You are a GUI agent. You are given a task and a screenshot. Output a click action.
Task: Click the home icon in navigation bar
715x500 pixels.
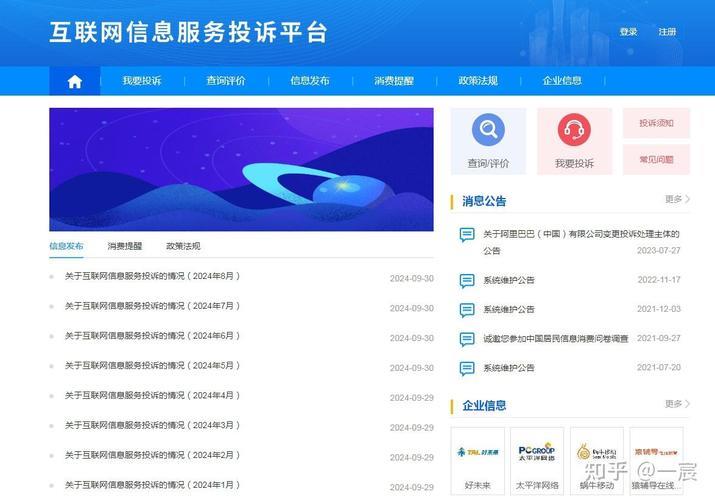(74, 82)
